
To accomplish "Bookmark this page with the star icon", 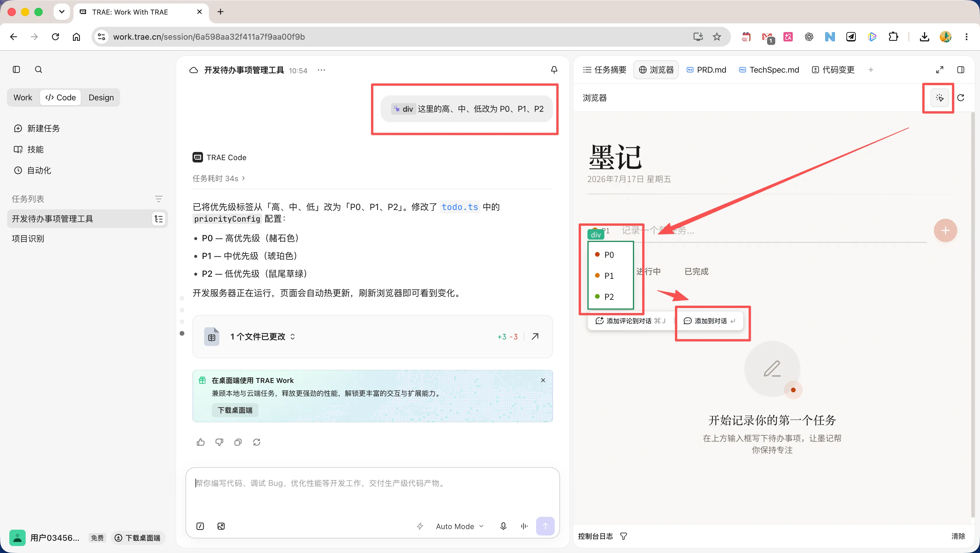I will (717, 37).
